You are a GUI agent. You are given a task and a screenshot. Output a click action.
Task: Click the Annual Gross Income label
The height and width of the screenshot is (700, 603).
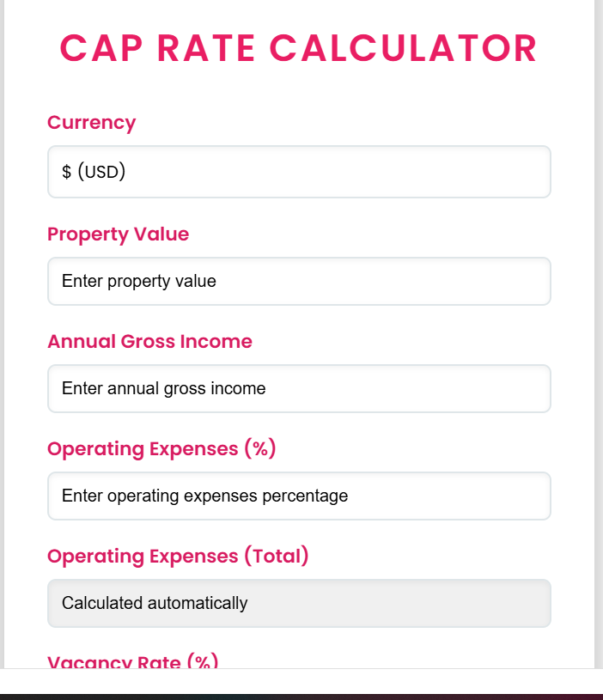(x=149, y=341)
